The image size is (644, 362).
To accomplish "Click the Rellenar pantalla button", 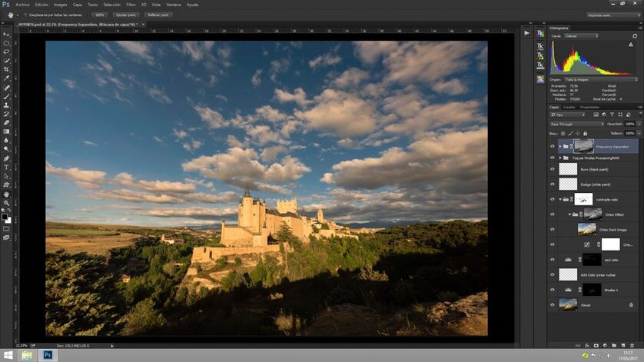I will 158,15.
